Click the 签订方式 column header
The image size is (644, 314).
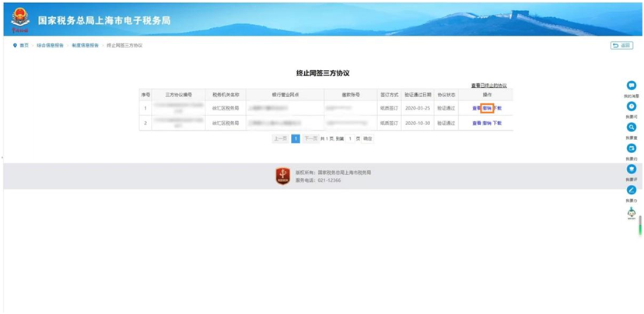(x=390, y=94)
